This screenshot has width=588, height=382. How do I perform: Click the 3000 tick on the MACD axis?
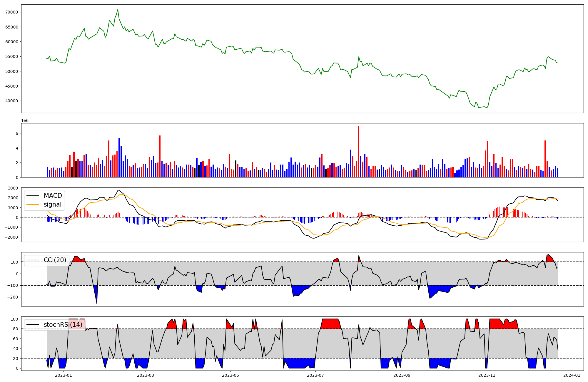pos(14,188)
